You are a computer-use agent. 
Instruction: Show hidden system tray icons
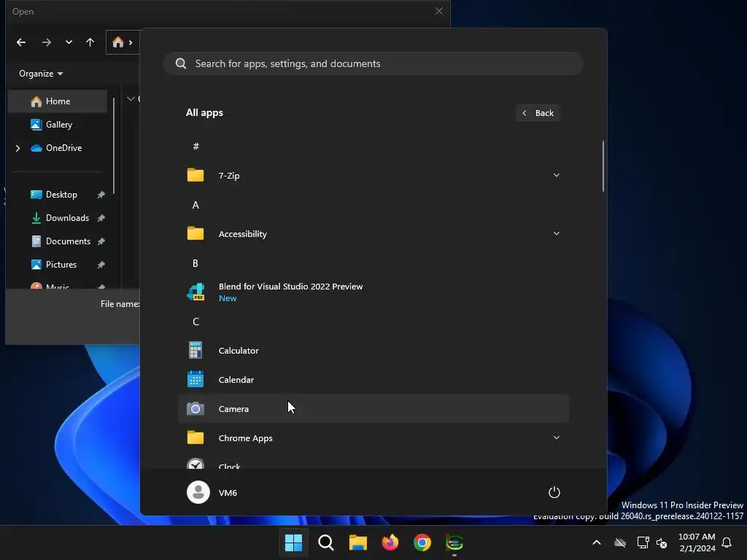coord(597,542)
